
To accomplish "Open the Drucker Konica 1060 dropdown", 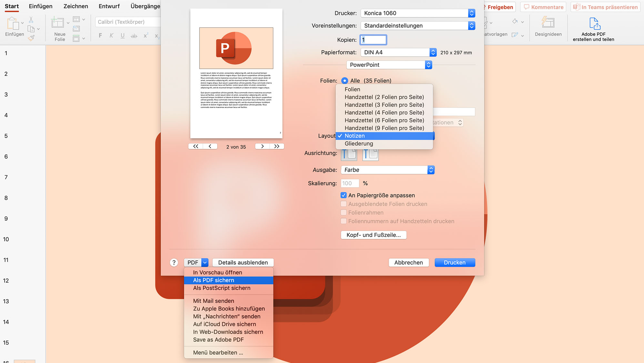I will [418, 13].
